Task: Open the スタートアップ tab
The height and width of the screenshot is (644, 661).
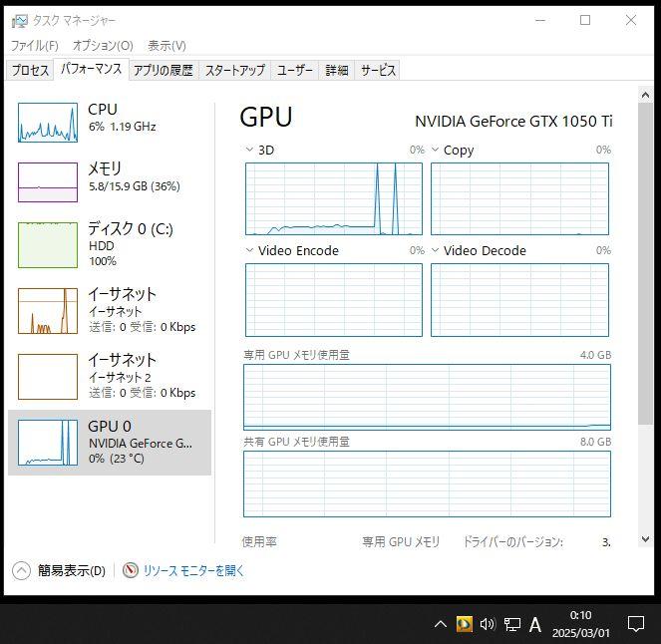Action: [235, 70]
